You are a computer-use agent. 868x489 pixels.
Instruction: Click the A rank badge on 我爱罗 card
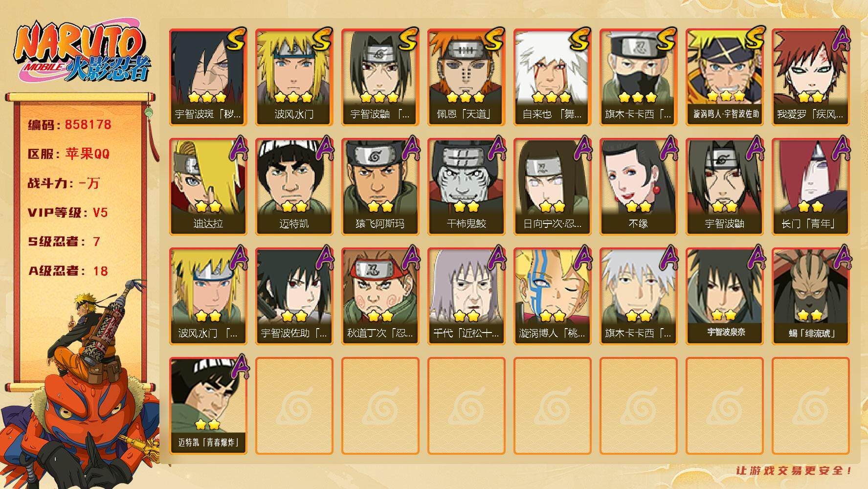point(840,39)
